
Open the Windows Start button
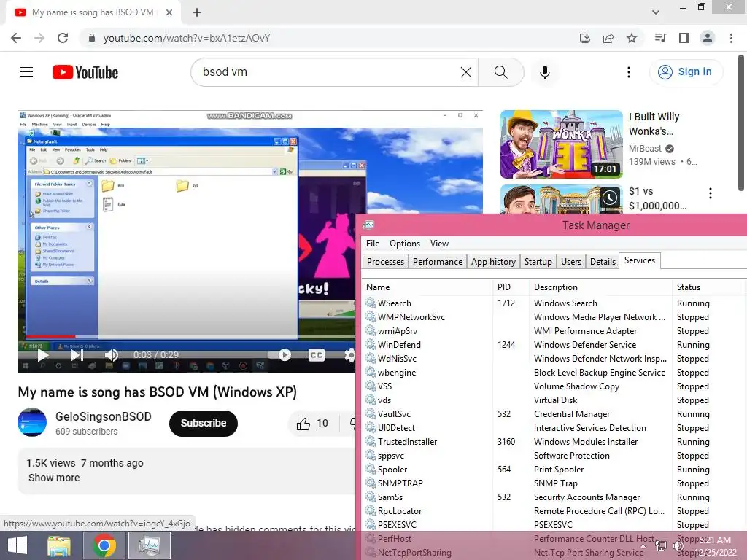(x=18, y=545)
